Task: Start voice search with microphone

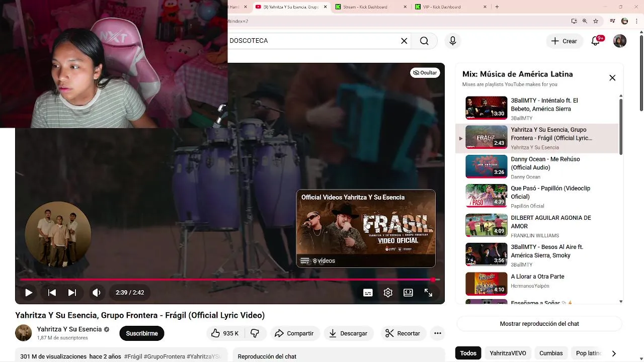Action: [453, 41]
